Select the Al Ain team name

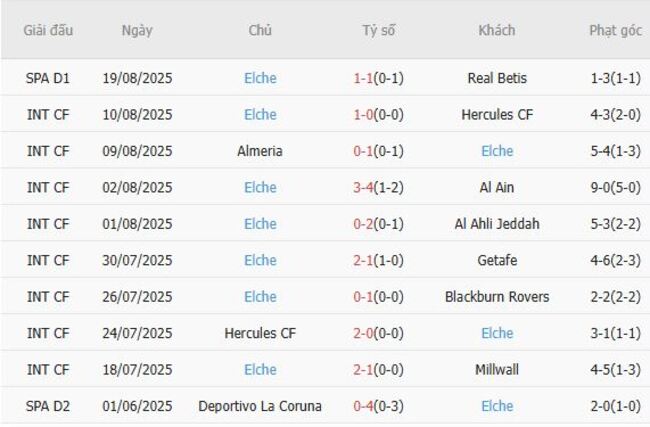coord(497,187)
